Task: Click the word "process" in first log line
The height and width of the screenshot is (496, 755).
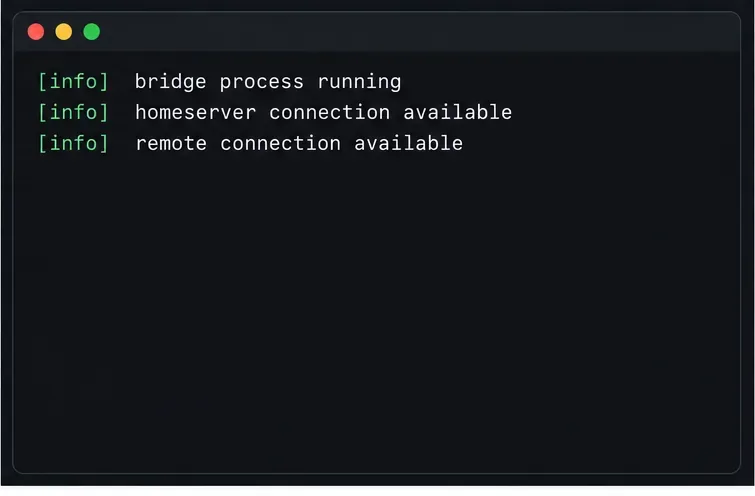Action: 262,83
